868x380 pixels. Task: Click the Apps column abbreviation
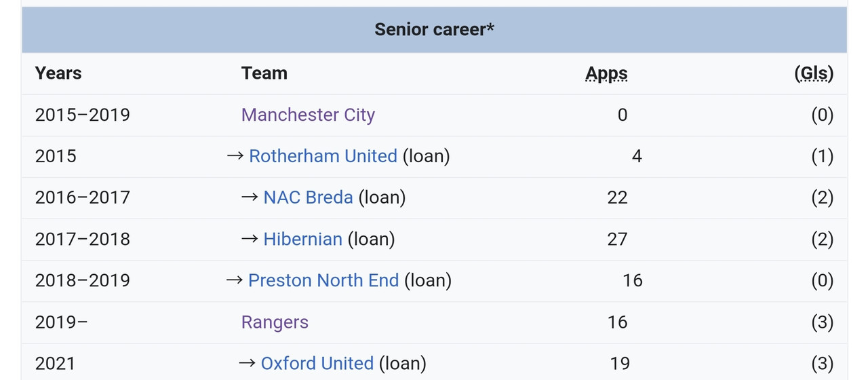(606, 73)
